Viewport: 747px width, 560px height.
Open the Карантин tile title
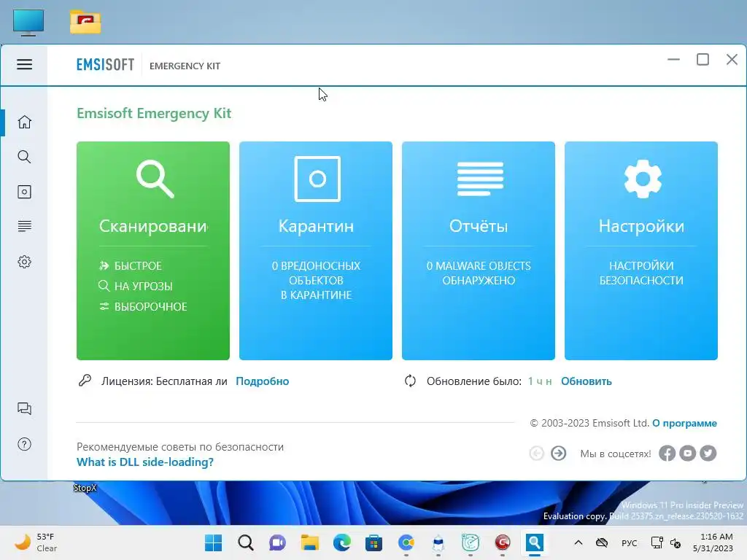316,226
